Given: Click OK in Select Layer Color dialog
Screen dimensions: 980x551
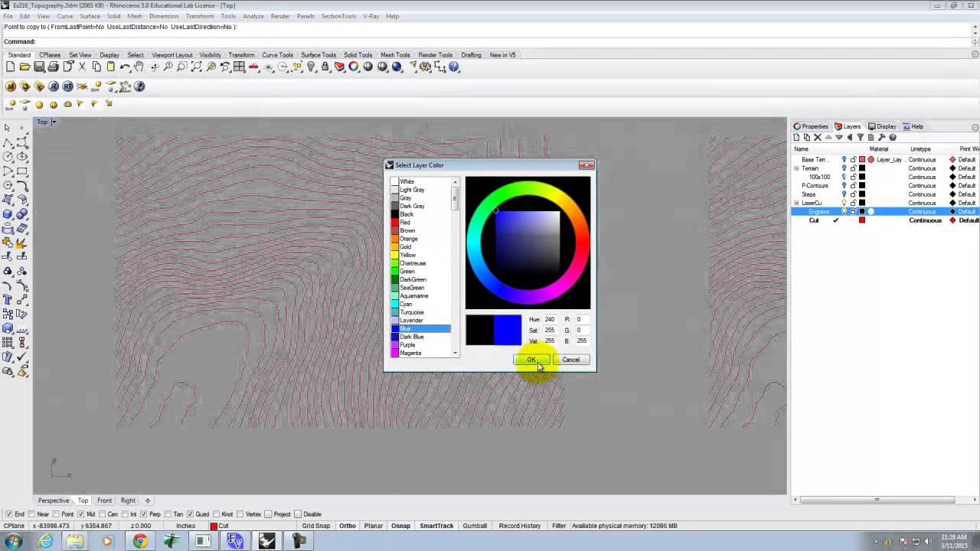Looking at the screenshot, I should click(531, 360).
